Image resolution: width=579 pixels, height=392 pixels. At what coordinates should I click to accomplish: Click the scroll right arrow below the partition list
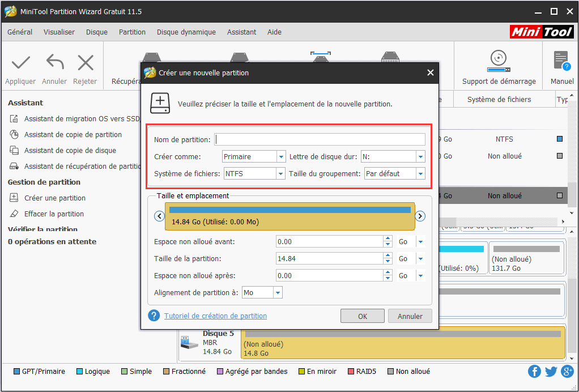click(563, 222)
